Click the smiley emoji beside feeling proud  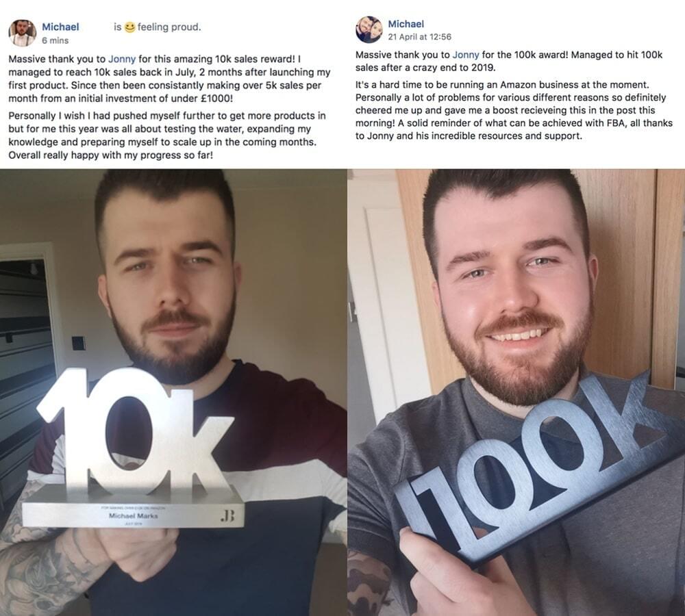click(x=129, y=27)
